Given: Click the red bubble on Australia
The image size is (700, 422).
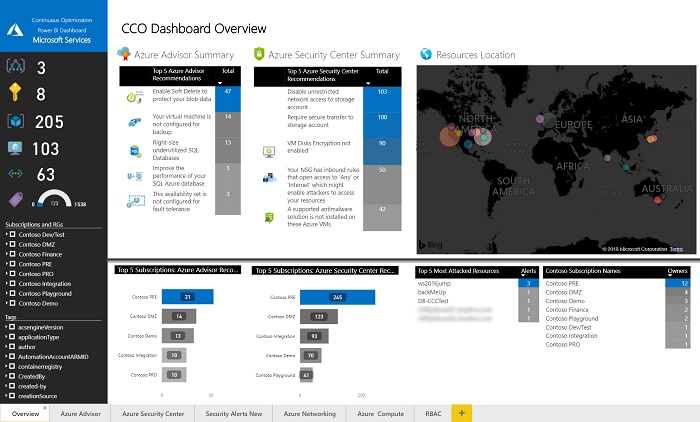Looking at the screenshot, I should coord(658,201).
